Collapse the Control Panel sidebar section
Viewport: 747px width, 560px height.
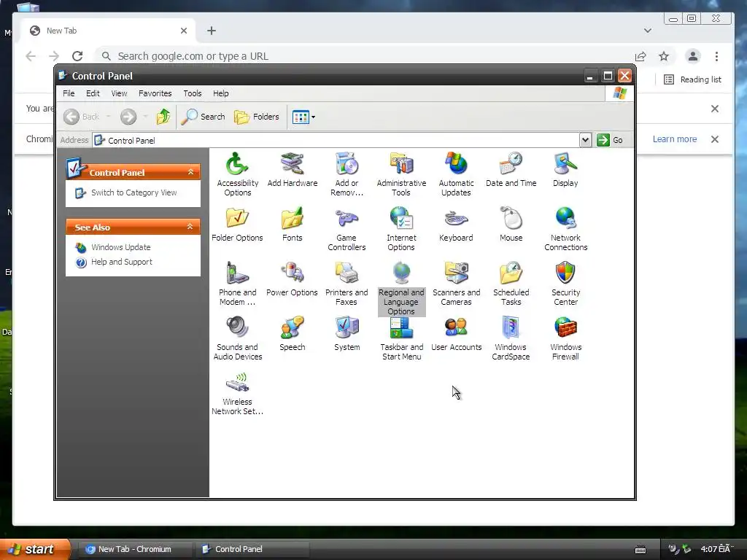pyautogui.click(x=190, y=172)
